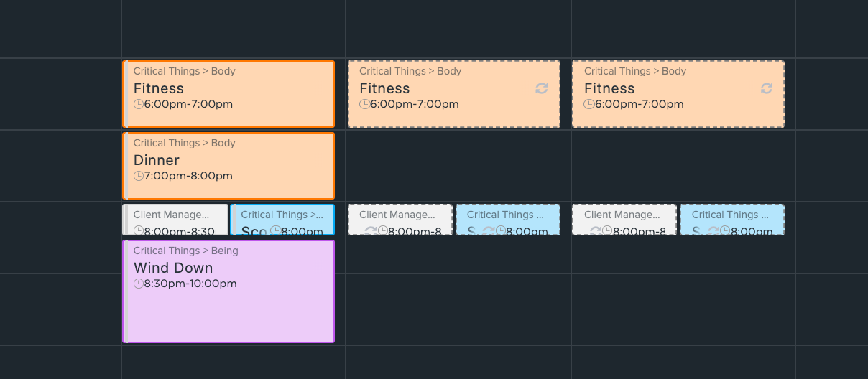This screenshot has height=379, width=868.
Task: Select the dashed Fitness event in middle column
Action: click(453, 94)
